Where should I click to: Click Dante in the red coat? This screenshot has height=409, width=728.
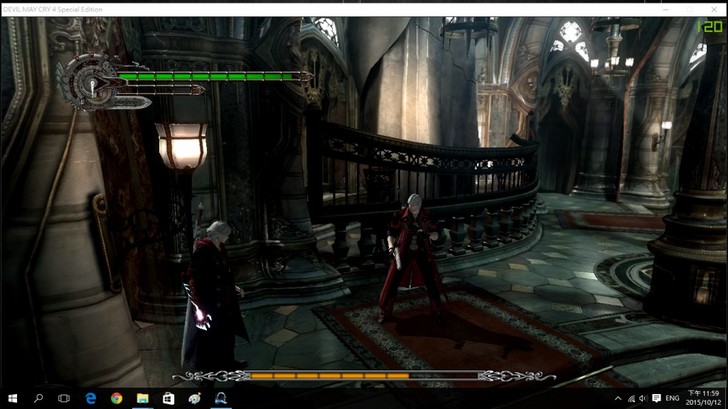tap(410, 258)
